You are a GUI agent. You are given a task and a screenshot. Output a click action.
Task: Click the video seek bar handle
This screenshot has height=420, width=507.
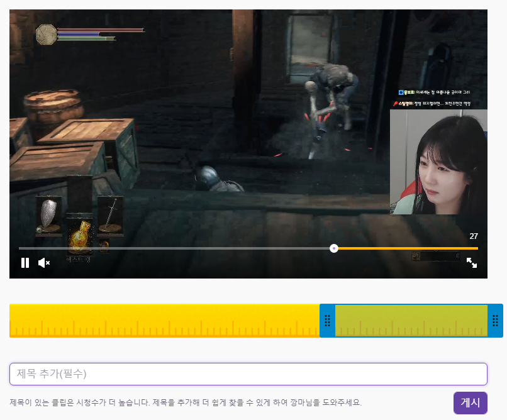pos(334,248)
